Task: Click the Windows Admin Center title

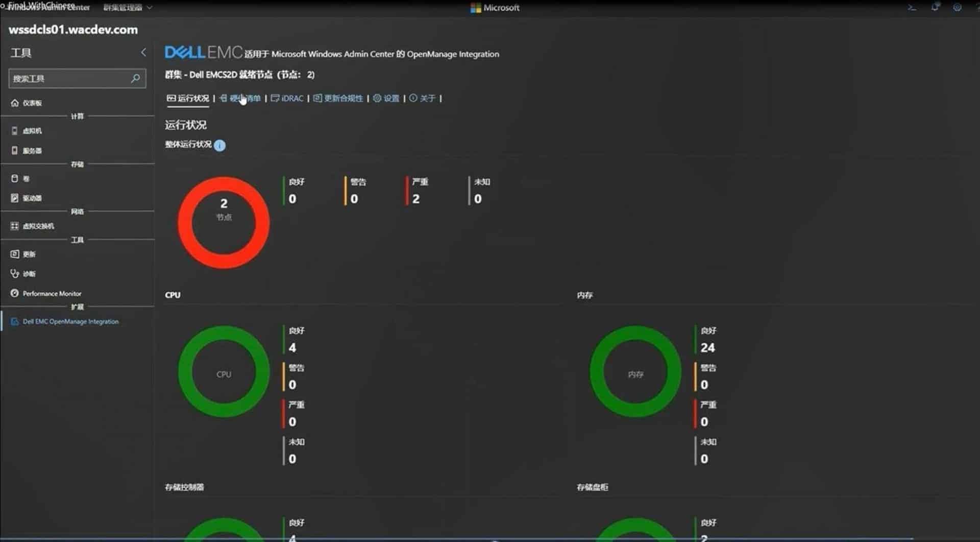Action: [48, 7]
